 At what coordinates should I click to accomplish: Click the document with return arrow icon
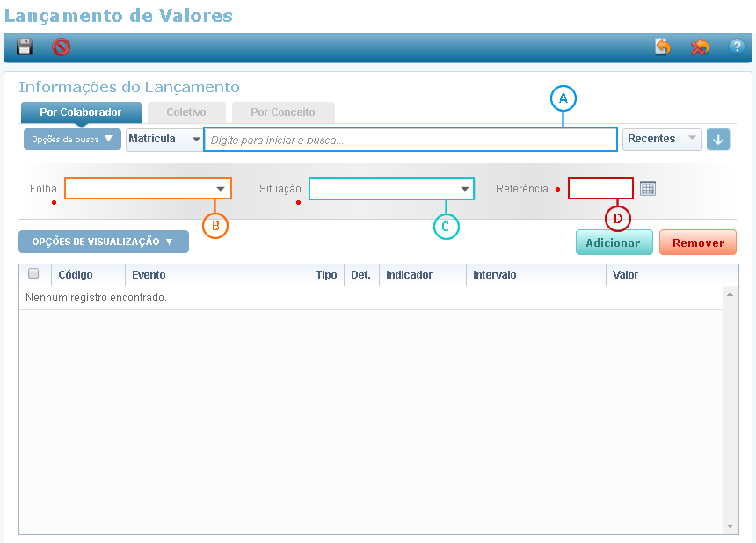point(662,47)
